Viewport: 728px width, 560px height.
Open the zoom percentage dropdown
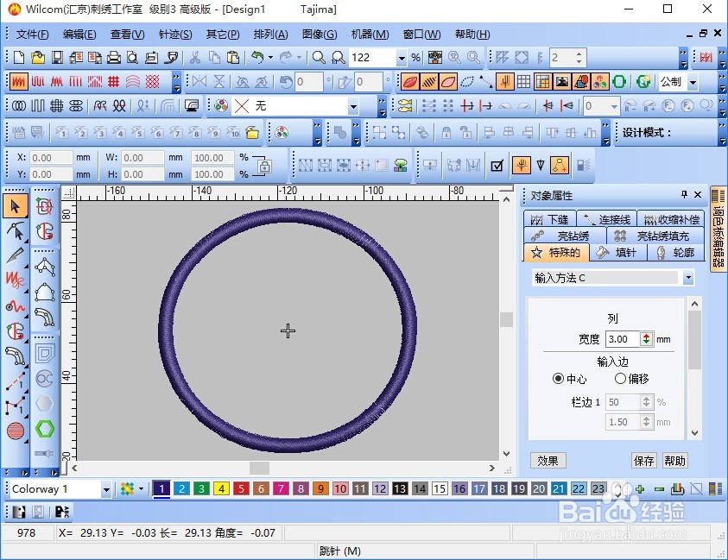[402, 58]
